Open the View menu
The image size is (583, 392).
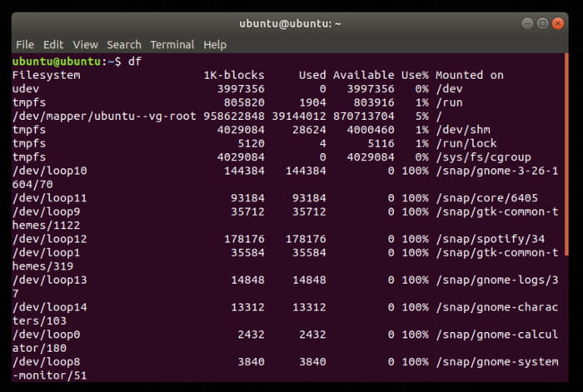tap(85, 44)
